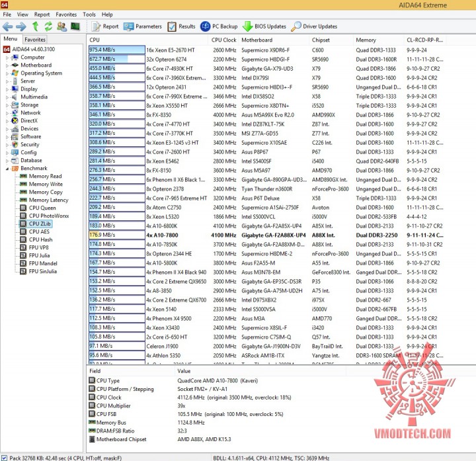Click the 455.0 MB/s score bar
476x461 pixels.
coord(117,69)
